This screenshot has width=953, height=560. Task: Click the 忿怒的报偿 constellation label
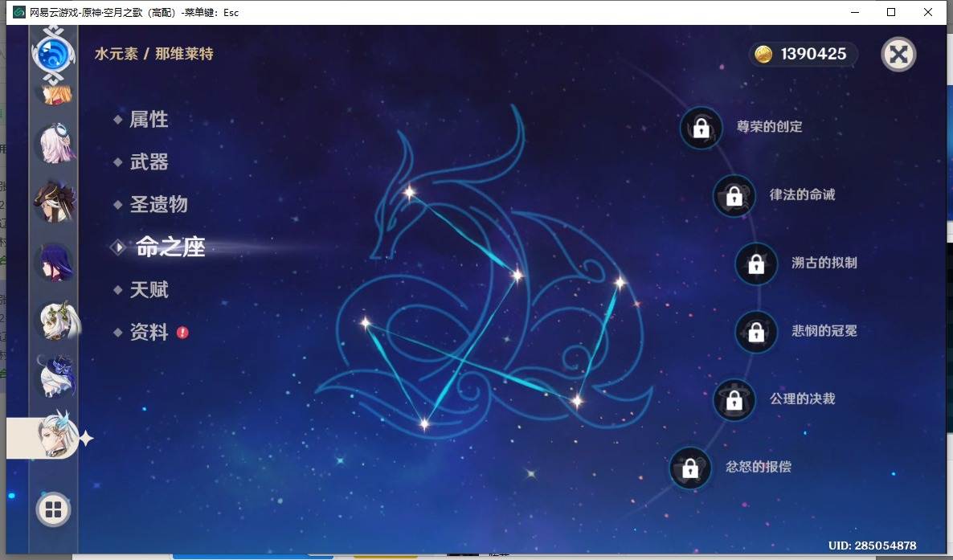click(759, 467)
